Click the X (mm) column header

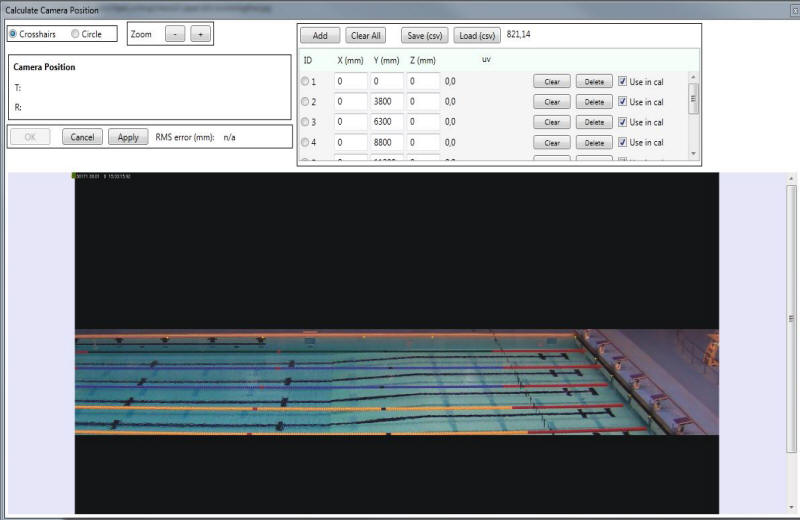(351, 60)
